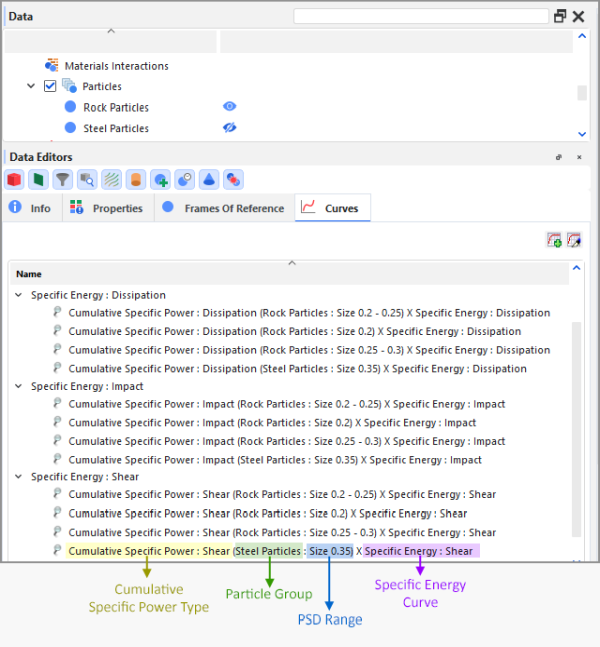600x647 pixels.
Task: Click the edit curve icon above list
Action: click(574, 240)
